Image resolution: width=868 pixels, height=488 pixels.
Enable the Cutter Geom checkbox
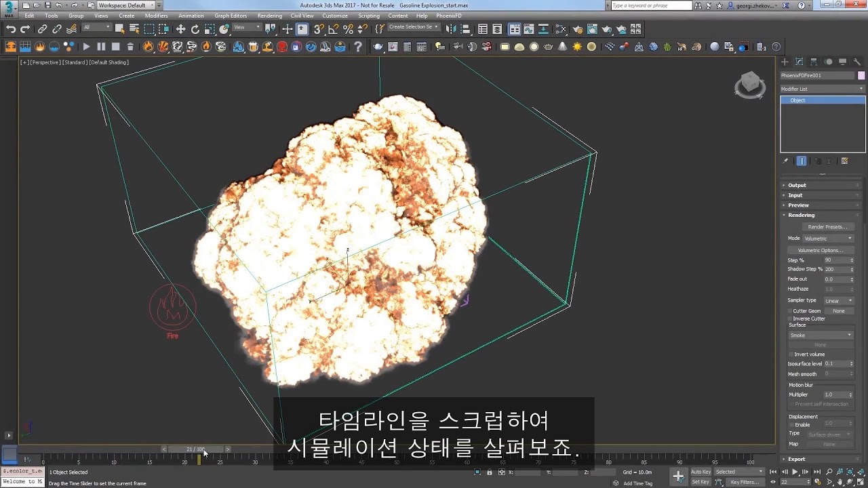(790, 311)
